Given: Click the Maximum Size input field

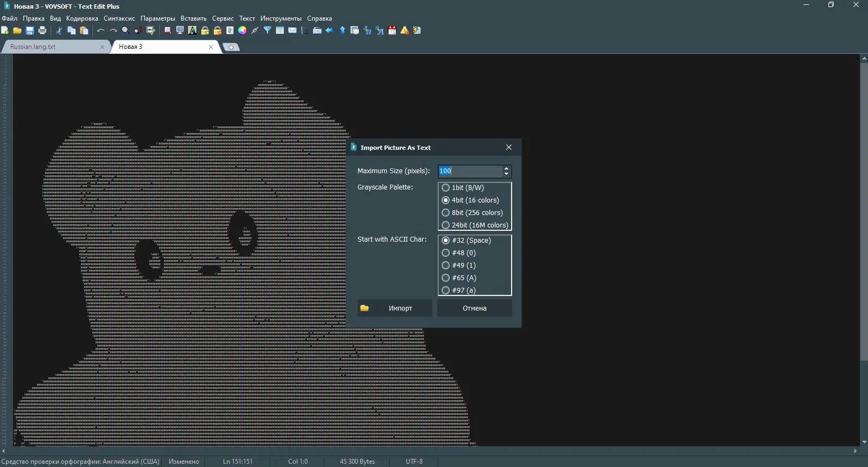Looking at the screenshot, I should click(470, 171).
